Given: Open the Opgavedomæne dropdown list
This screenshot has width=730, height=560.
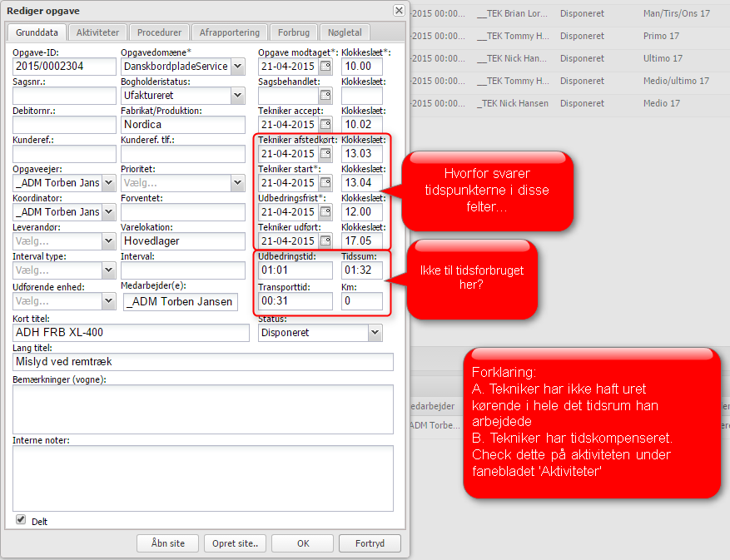Looking at the screenshot, I should coord(238,67).
